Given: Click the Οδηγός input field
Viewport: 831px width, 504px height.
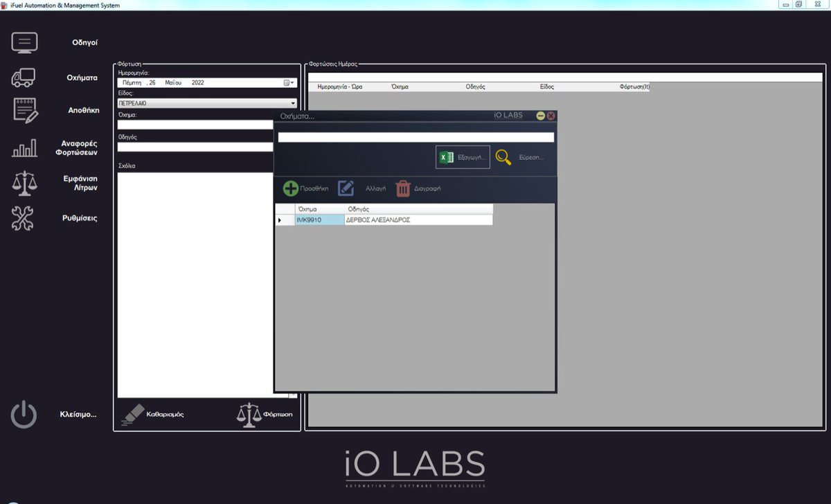Looking at the screenshot, I should tap(195, 147).
